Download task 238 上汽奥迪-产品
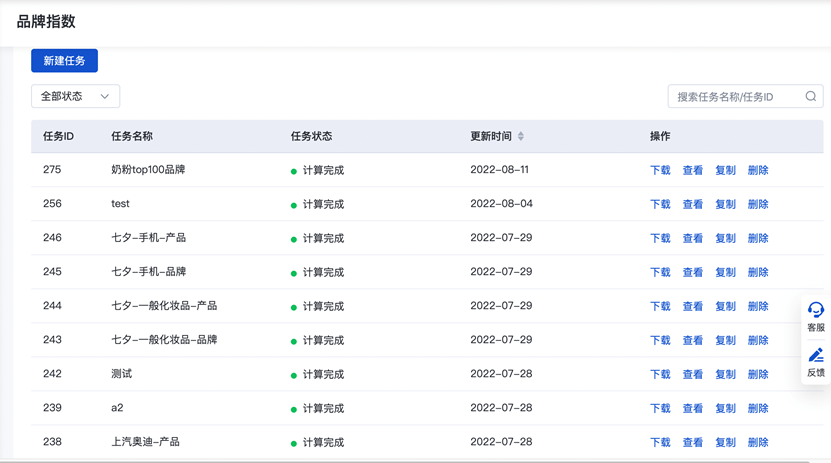Viewport: 831px width, 463px height. 660,442
